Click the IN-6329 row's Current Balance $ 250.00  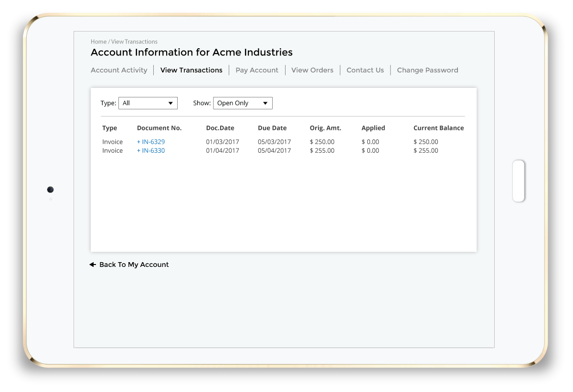426,142
